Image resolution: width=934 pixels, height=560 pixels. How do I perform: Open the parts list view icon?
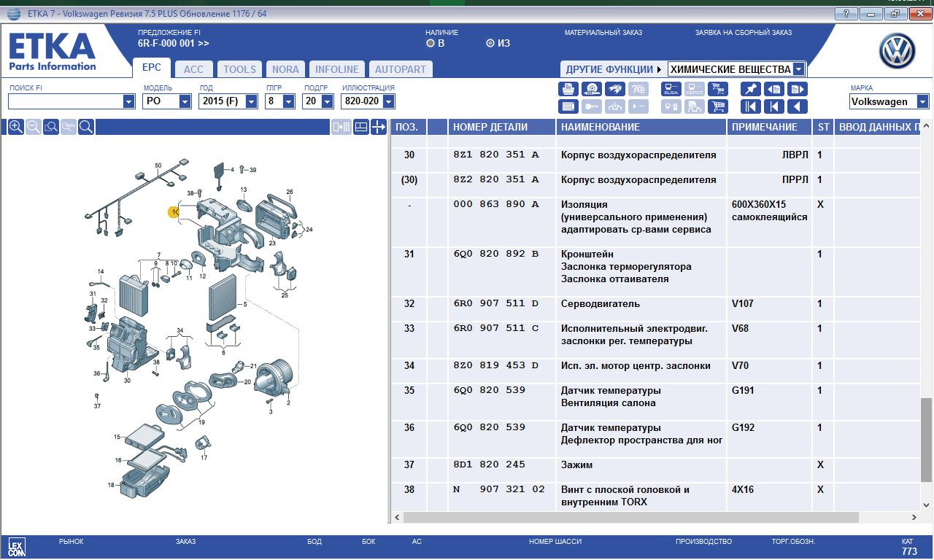568,106
